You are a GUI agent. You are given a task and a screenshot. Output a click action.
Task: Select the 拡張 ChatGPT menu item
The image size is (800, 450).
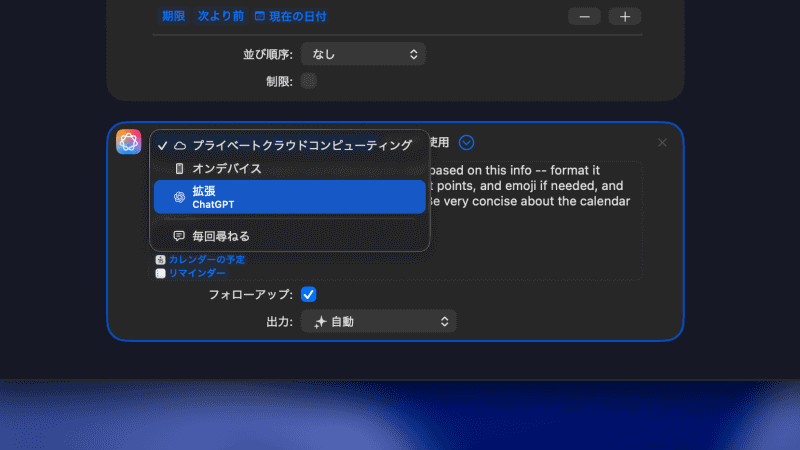289,197
